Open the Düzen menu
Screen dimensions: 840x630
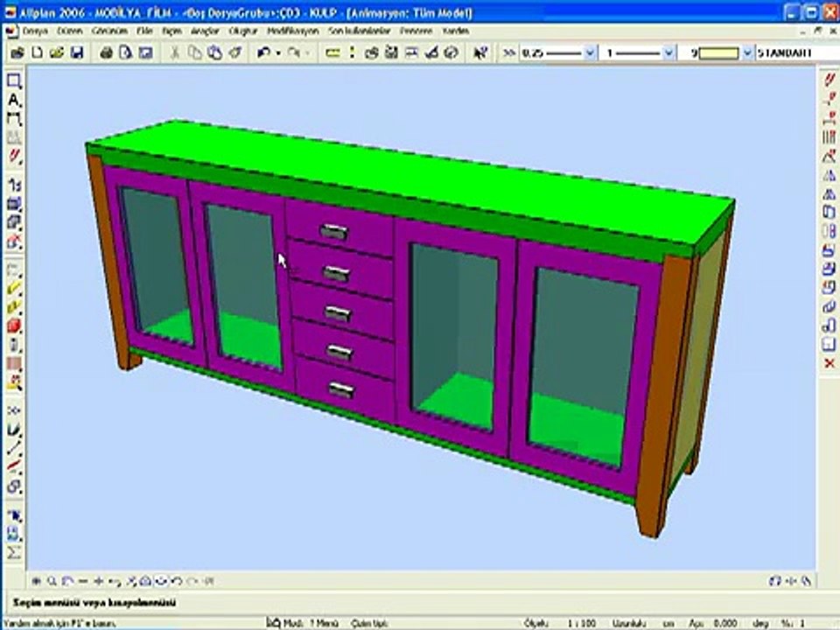[x=70, y=31]
